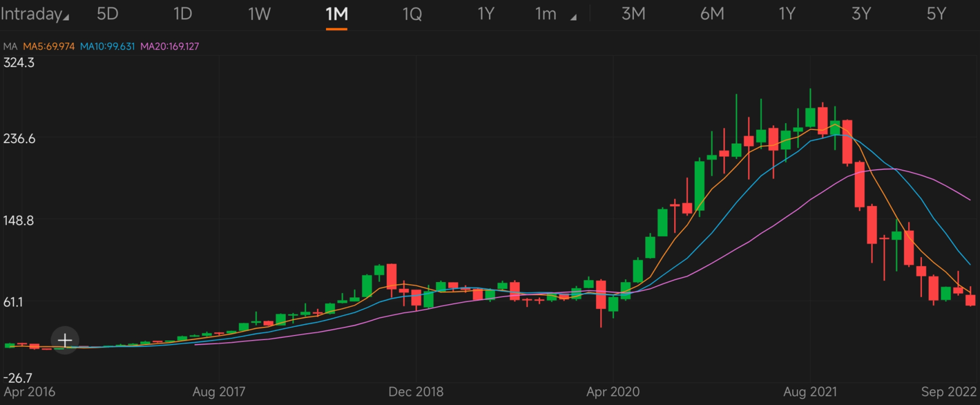This screenshot has height=405, width=980.
Task: Set the range to 5Y
Action: pos(936,14)
